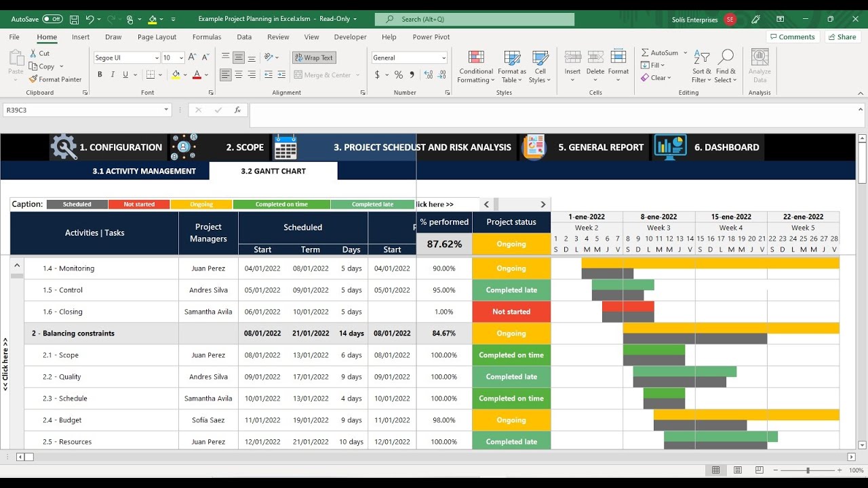Open the Formulas ribbon tab
The height and width of the screenshot is (488, 868).
[207, 37]
